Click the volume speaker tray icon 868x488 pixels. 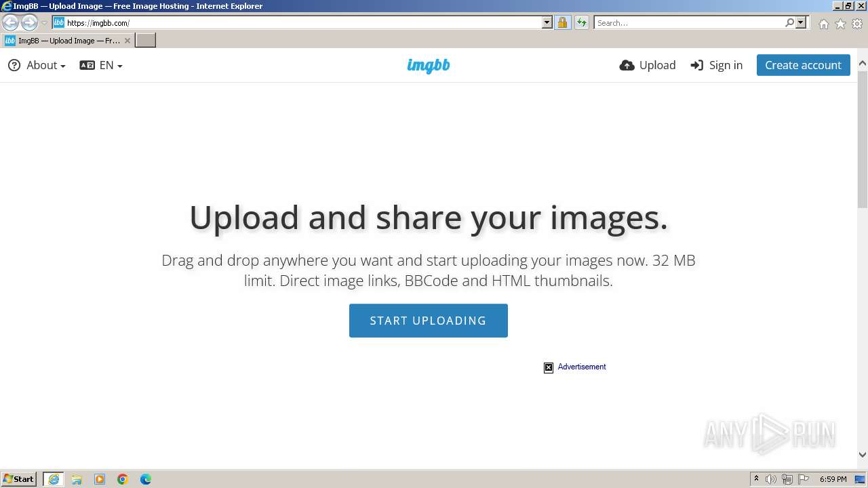pos(771,479)
